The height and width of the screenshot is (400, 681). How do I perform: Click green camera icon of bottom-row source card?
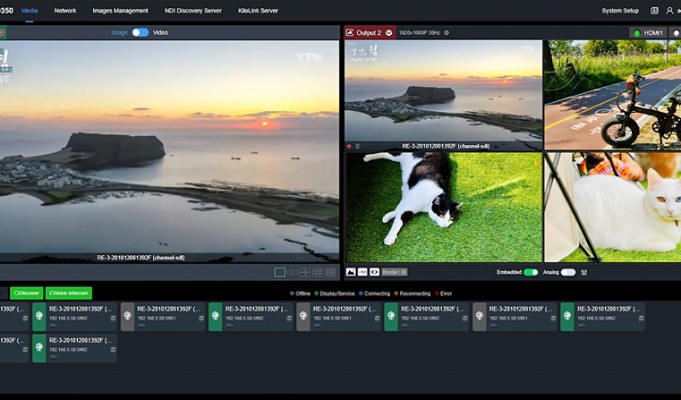click(39, 348)
